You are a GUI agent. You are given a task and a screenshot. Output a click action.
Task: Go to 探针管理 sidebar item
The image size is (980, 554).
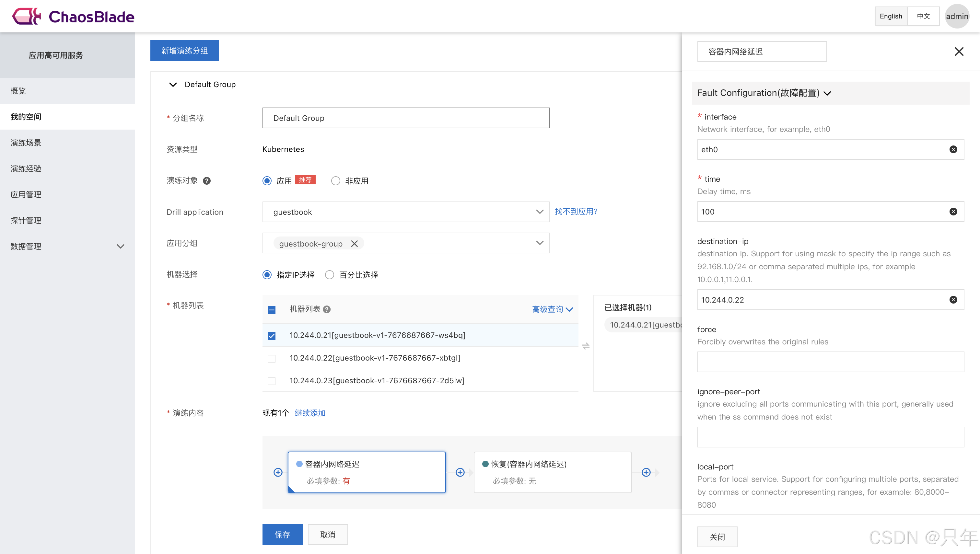[x=26, y=220]
